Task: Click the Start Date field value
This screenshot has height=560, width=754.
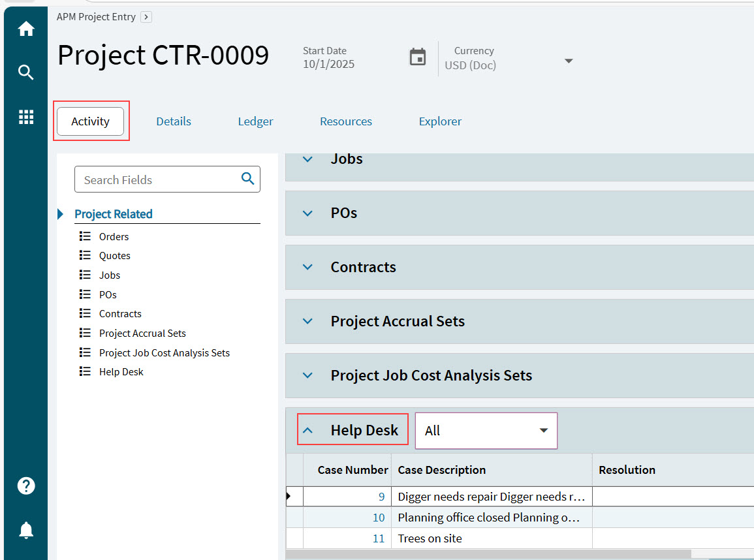Action: 328,65
